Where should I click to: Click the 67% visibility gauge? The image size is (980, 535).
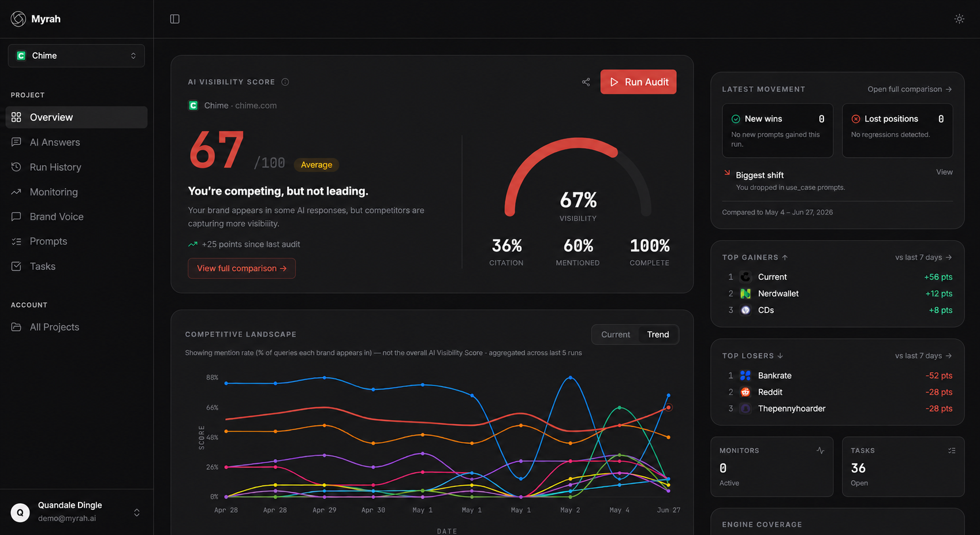[x=578, y=179]
